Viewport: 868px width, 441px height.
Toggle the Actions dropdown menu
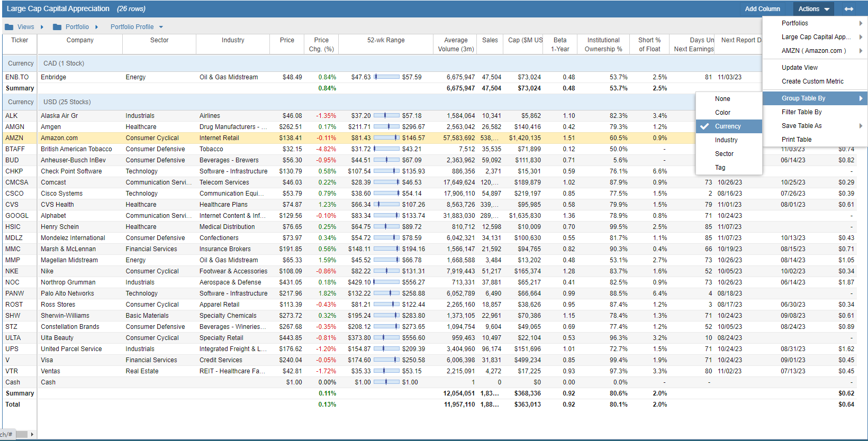[x=813, y=9]
